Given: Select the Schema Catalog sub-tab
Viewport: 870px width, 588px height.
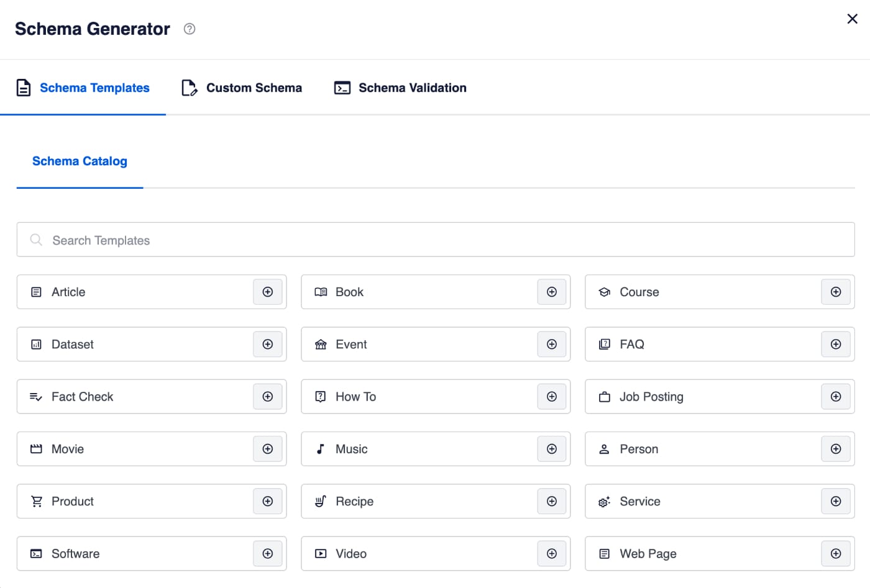Looking at the screenshot, I should point(80,161).
